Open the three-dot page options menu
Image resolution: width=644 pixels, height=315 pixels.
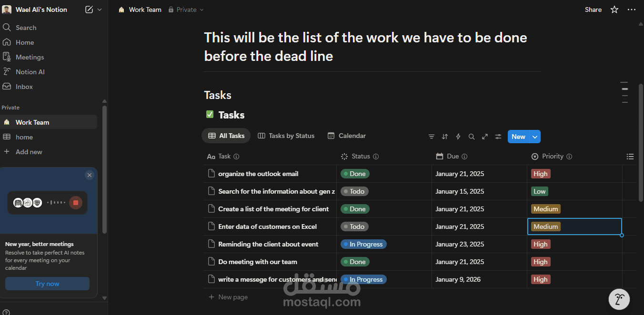point(631,10)
